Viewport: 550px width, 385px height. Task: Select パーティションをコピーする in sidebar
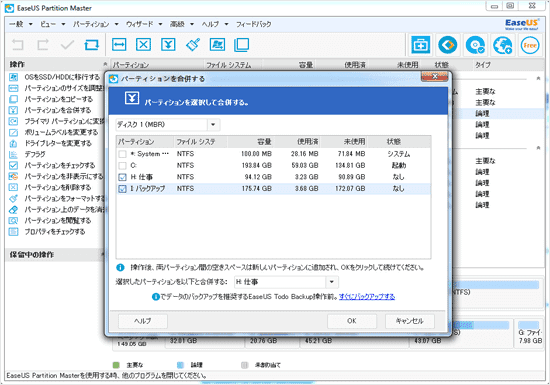pyautogui.click(x=59, y=99)
